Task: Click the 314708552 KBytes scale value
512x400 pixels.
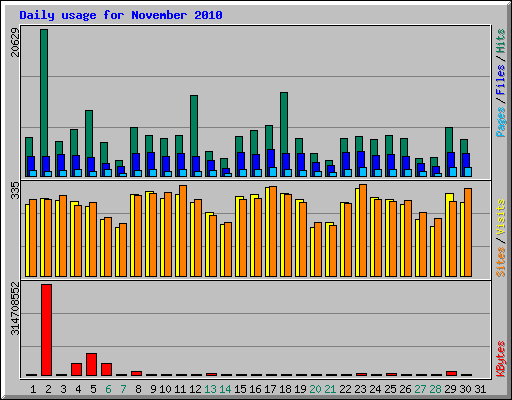Action: [x=15, y=309]
